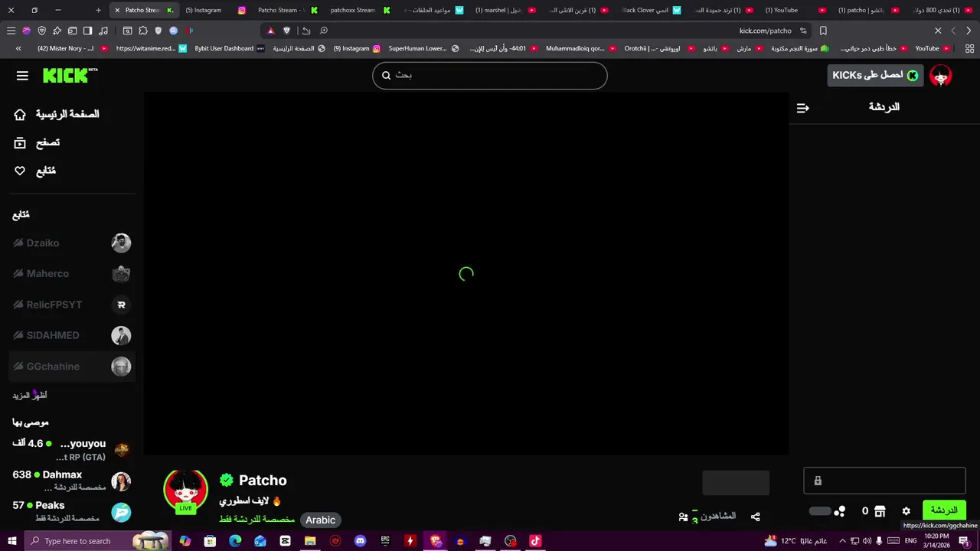Open the browser main hamburger menu
Image resolution: width=980 pixels, height=551 pixels.
[x=11, y=31]
